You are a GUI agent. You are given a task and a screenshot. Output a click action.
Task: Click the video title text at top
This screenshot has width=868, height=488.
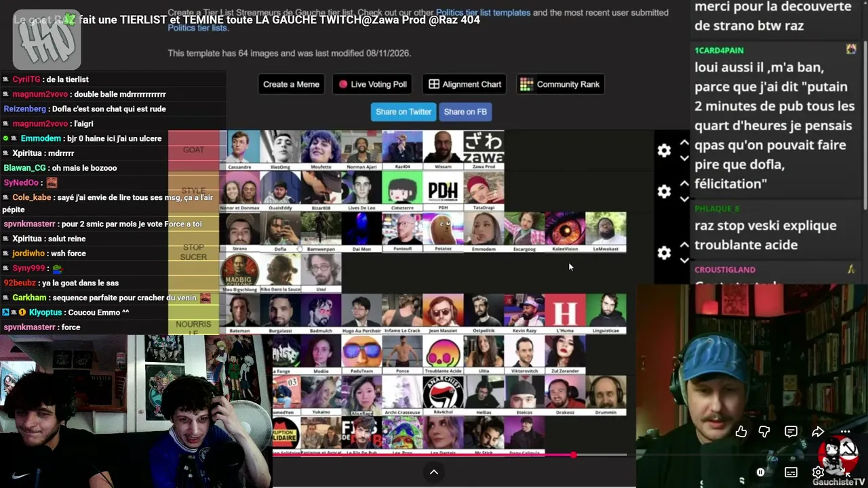tap(247, 20)
